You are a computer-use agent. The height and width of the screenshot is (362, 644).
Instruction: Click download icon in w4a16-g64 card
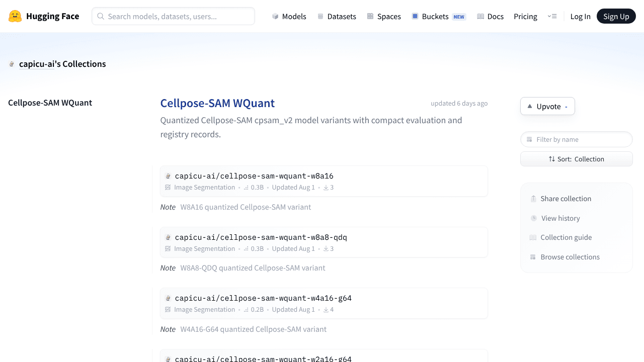point(326,310)
